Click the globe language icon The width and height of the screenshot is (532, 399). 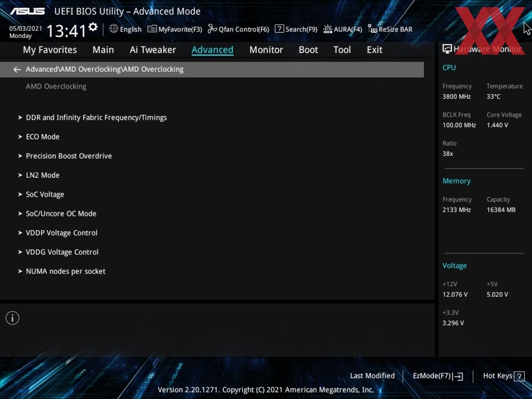(x=113, y=29)
